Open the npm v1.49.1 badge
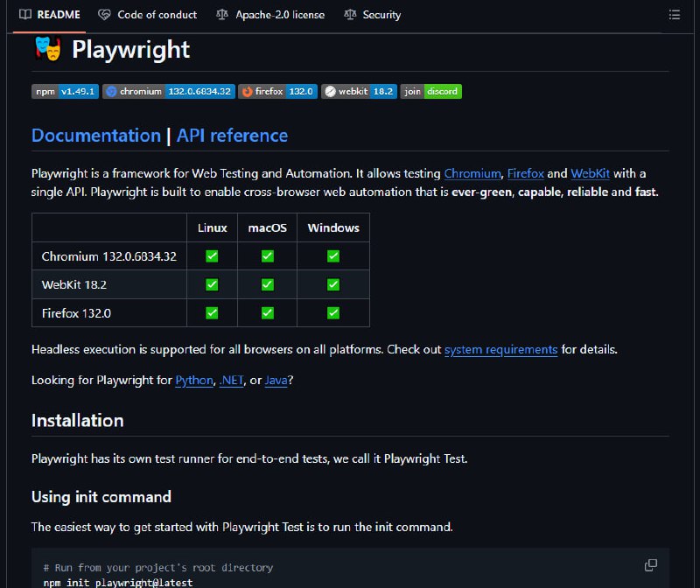This screenshot has width=700, height=588. [x=65, y=92]
